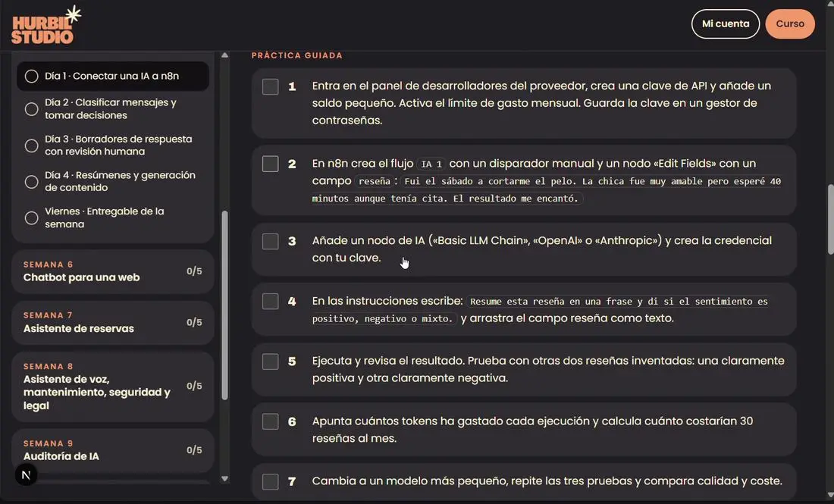Screen dimensions: 834x504
Task: Tick step 3 nodo de IA checkbox
Action: pyautogui.click(x=270, y=241)
